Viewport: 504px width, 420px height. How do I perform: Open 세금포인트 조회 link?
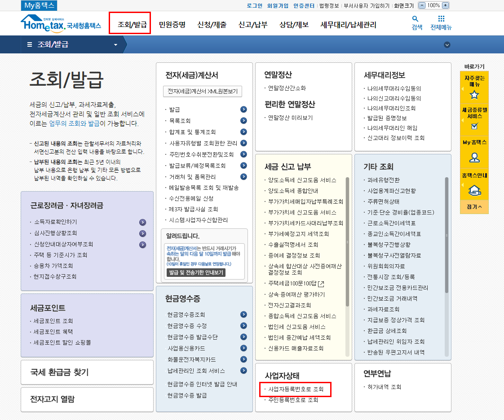(x=53, y=321)
